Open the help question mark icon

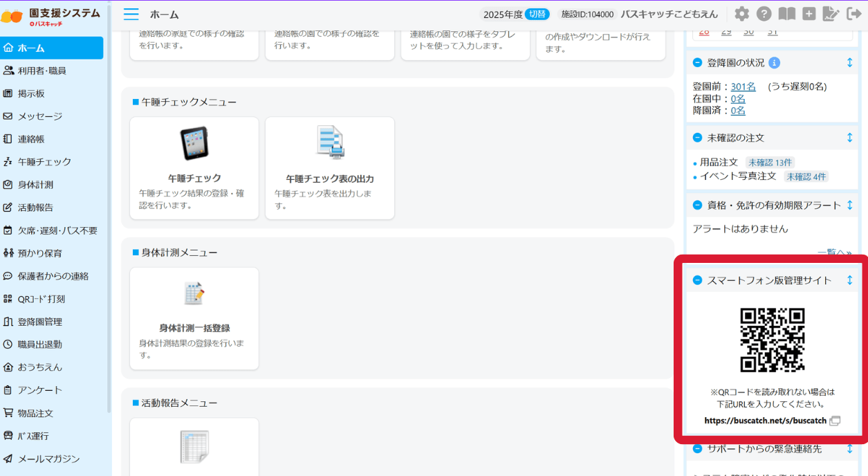point(765,13)
